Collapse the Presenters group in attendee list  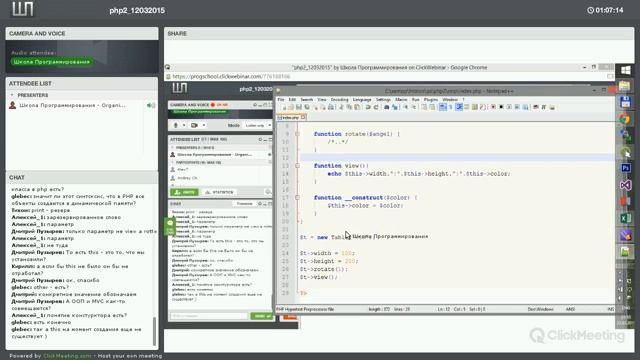(x=12, y=95)
